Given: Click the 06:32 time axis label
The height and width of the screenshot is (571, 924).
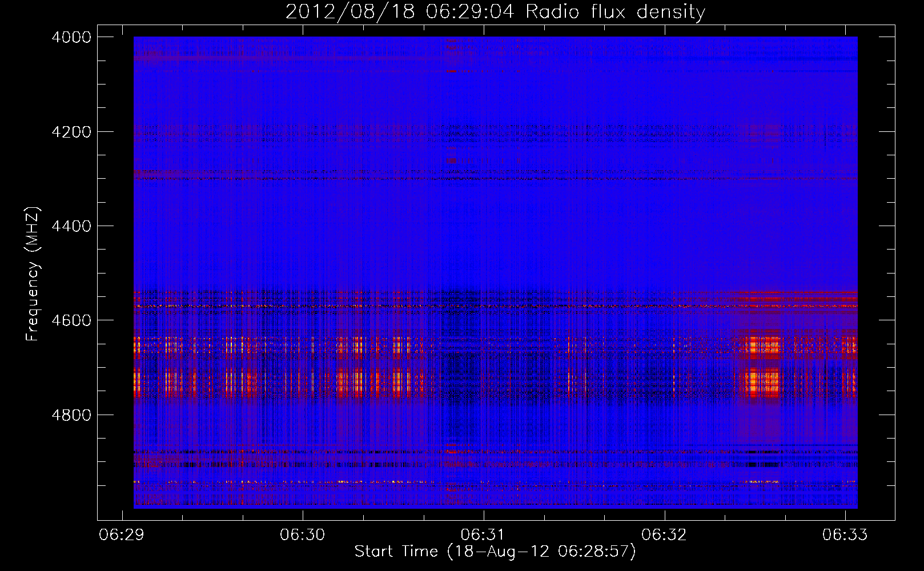Looking at the screenshot, I should 664,535.
